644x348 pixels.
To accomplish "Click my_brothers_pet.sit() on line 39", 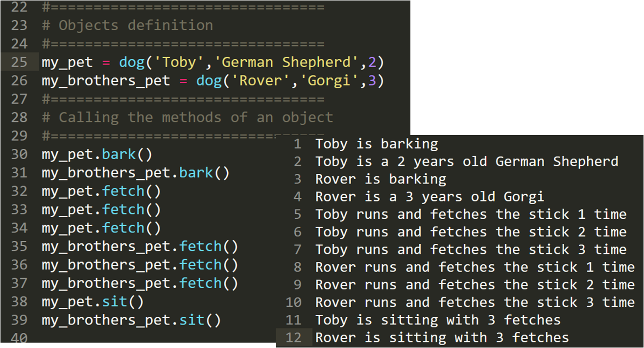I will [131, 320].
